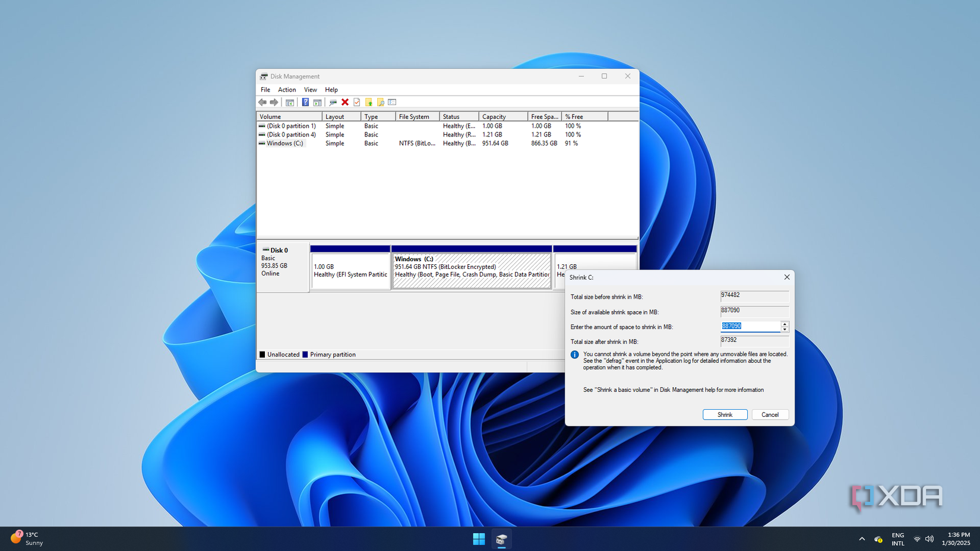The height and width of the screenshot is (551, 980).
Task: Toggle the console tree pane icon
Action: 290,102
